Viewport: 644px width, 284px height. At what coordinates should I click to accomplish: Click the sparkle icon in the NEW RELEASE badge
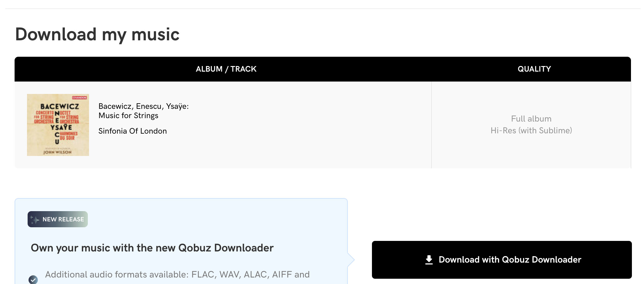[35, 220]
